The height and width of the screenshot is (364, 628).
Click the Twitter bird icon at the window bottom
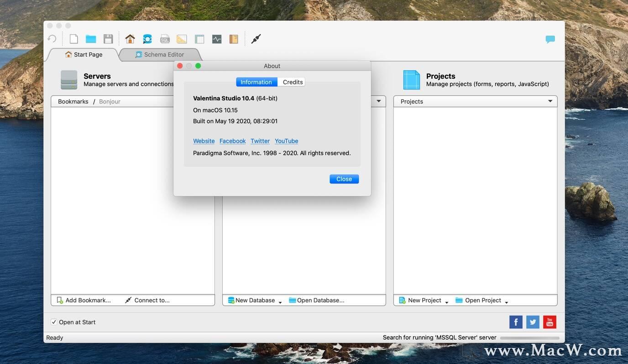pyautogui.click(x=533, y=322)
